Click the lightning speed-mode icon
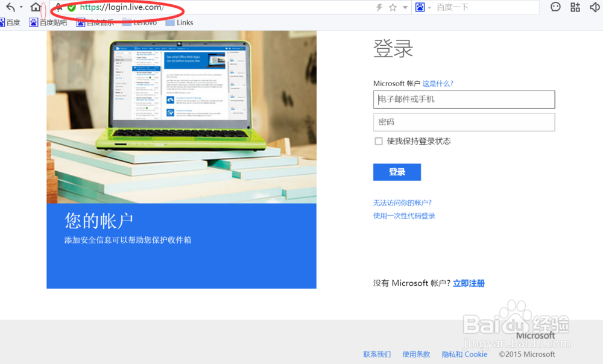This screenshot has width=603, height=364. coord(380,7)
